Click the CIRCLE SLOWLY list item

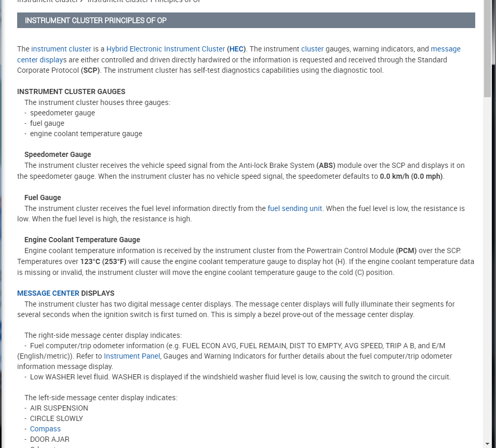point(56,418)
